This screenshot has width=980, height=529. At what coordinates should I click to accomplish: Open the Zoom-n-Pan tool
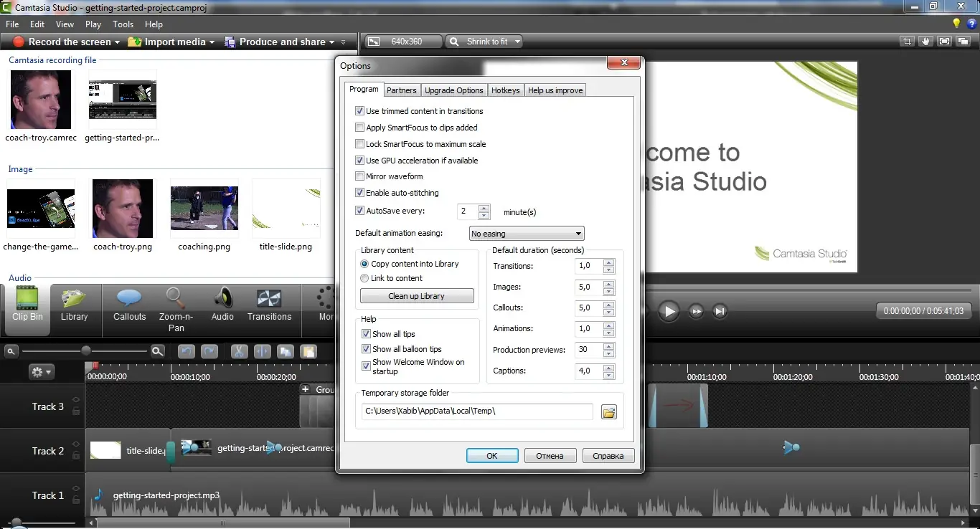tap(176, 310)
